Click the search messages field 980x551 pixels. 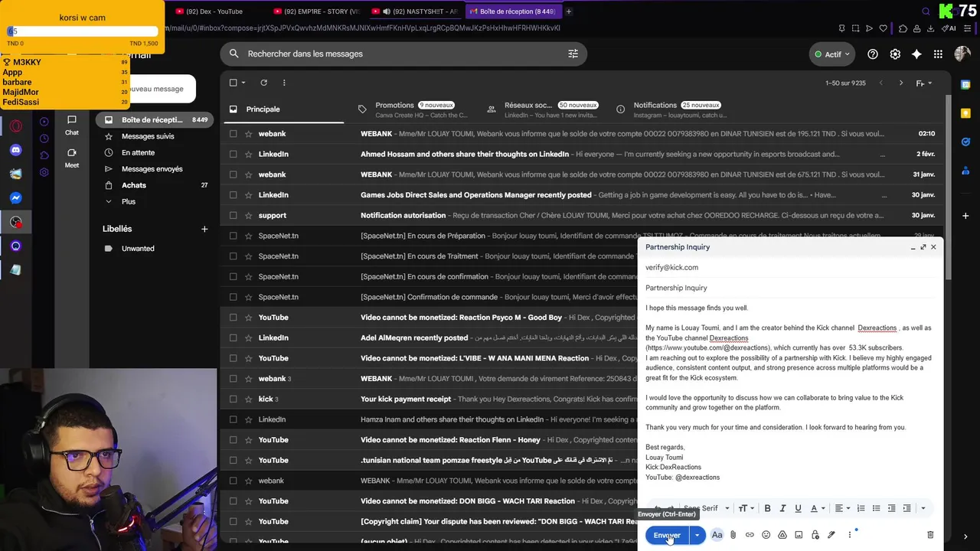[404, 54]
